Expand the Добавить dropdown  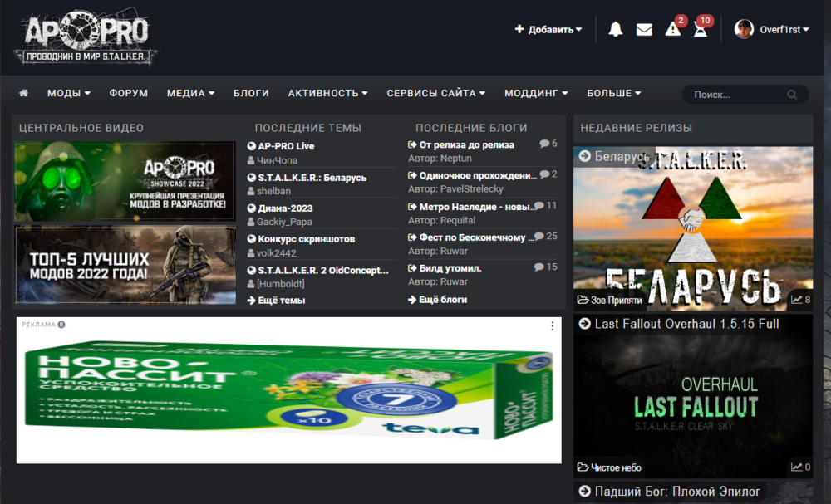[548, 30]
